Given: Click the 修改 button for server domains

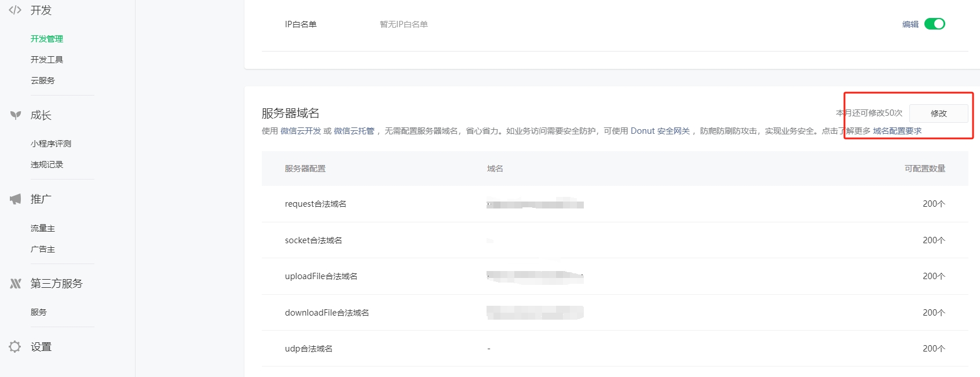Looking at the screenshot, I should [x=938, y=114].
